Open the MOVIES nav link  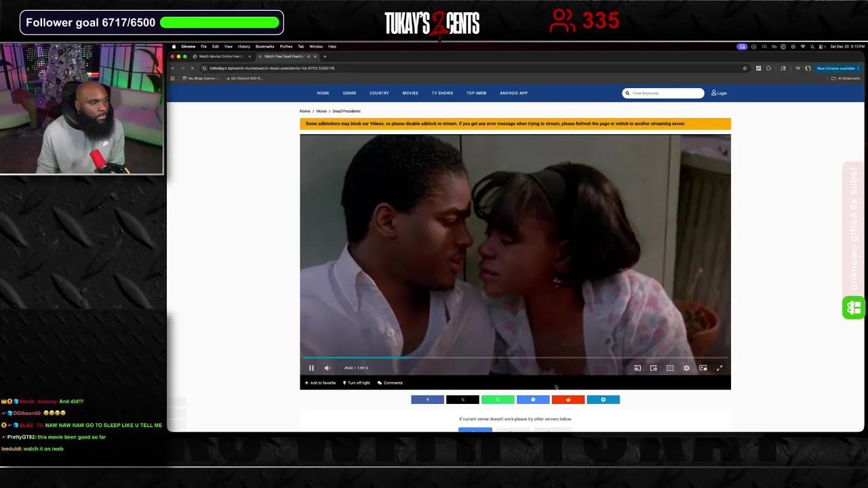[x=410, y=93]
